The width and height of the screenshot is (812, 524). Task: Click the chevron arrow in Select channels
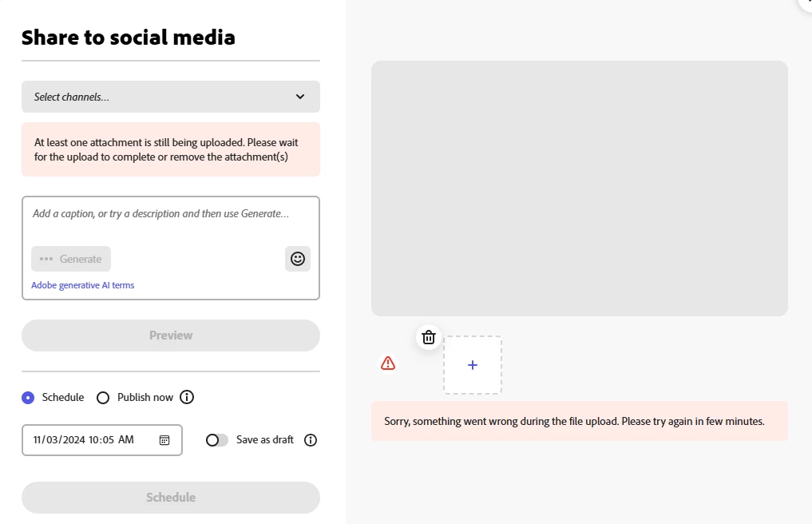300,97
